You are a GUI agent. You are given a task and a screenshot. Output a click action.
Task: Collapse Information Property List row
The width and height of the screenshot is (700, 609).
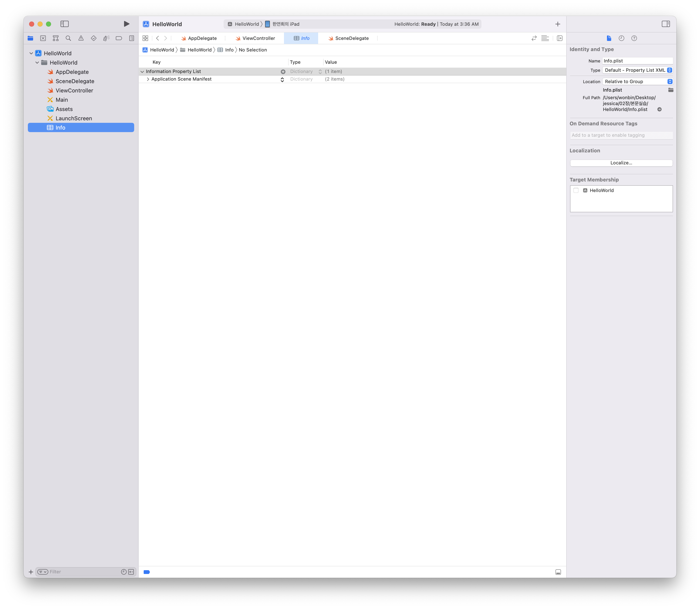pyautogui.click(x=142, y=71)
